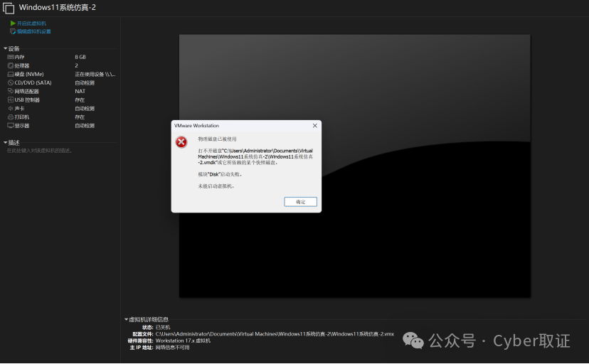Select the sound card (声卡) device icon
The width and height of the screenshot is (589, 364).
11,109
